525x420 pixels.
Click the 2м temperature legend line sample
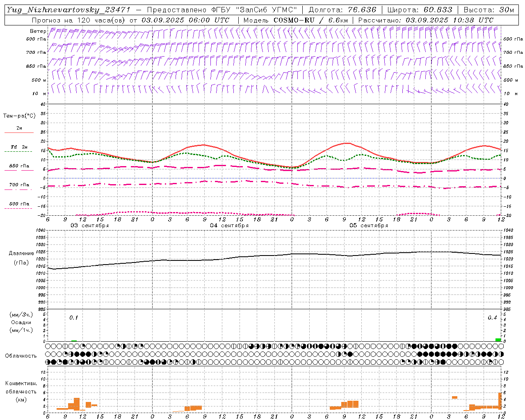coord(19,132)
